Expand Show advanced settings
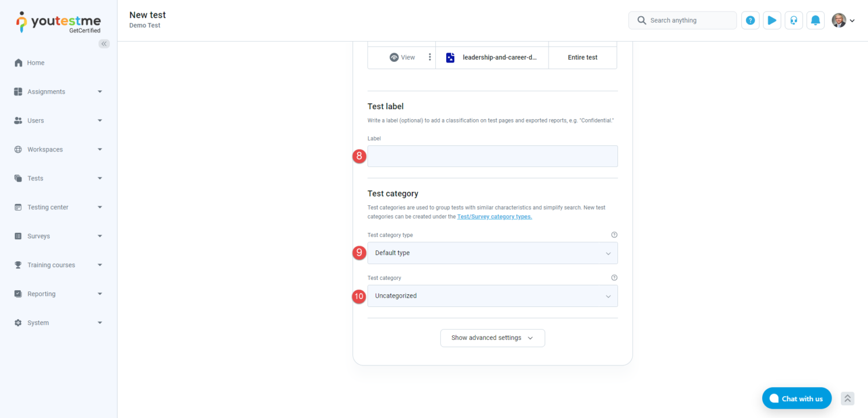 (492, 338)
